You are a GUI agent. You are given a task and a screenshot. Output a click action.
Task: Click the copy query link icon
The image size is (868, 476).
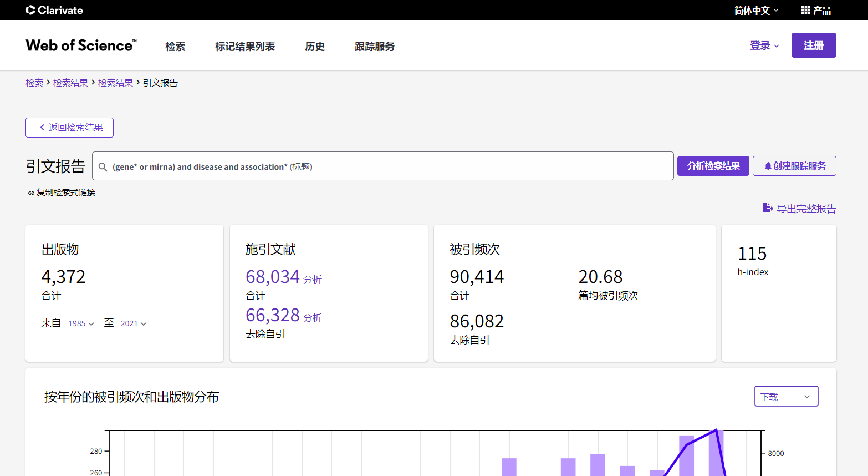pos(31,193)
